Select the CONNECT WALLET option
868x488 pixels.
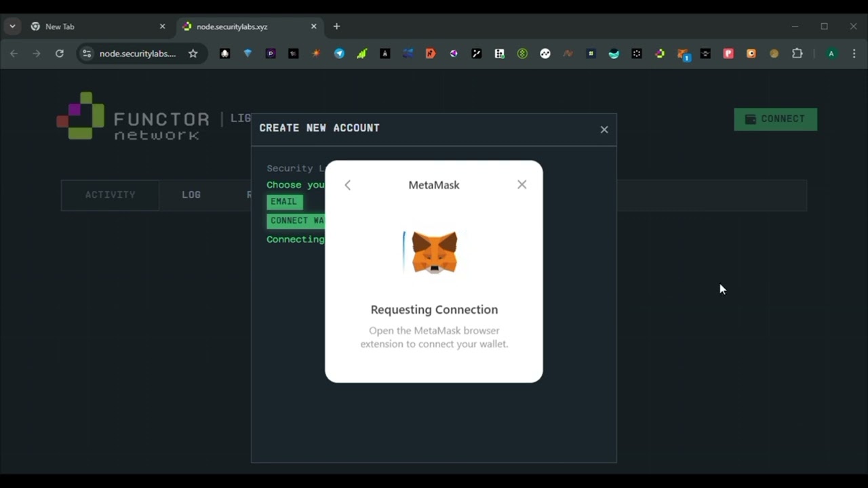tap(296, 221)
